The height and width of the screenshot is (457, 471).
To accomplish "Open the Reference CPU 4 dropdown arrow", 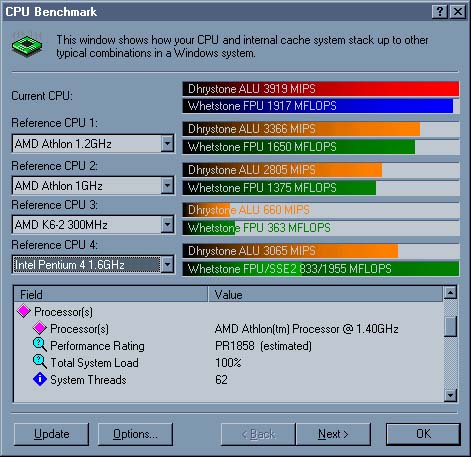I will pos(167,265).
